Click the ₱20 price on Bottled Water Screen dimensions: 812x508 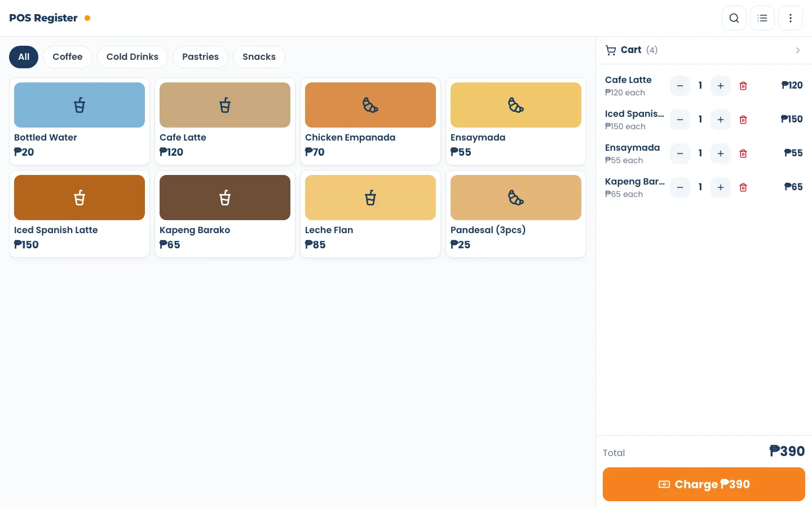pyautogui.click(x=24, y=152)
